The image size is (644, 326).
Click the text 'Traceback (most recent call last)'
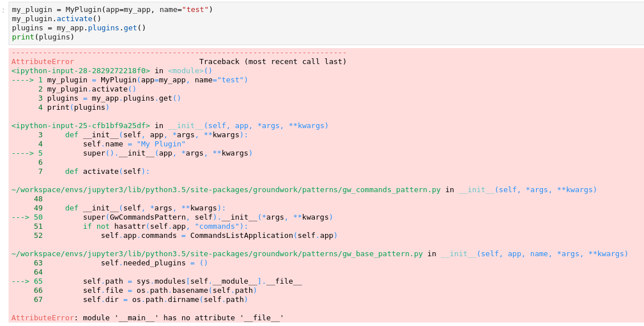coord(273,62)
